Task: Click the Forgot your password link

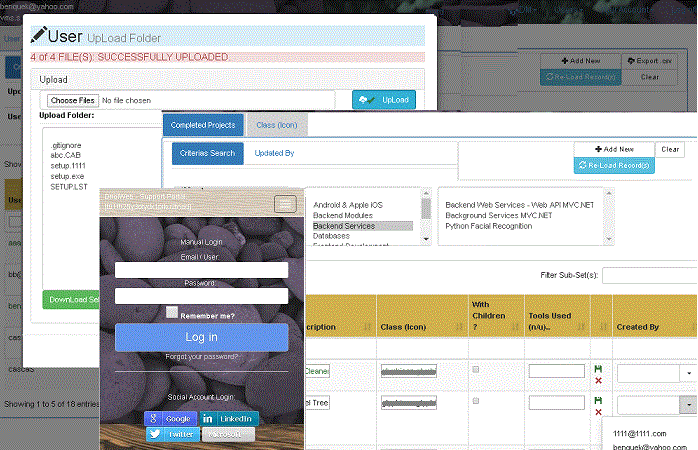Action: [x=202, y=357]
